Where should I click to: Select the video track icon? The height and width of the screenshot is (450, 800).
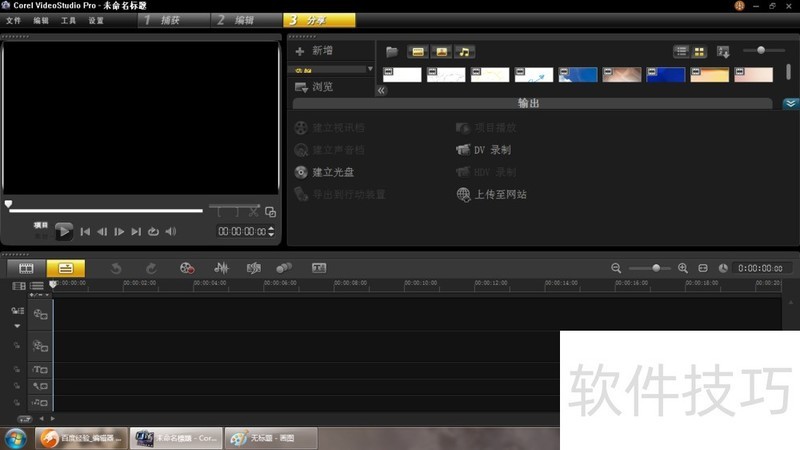pos(40,314)
